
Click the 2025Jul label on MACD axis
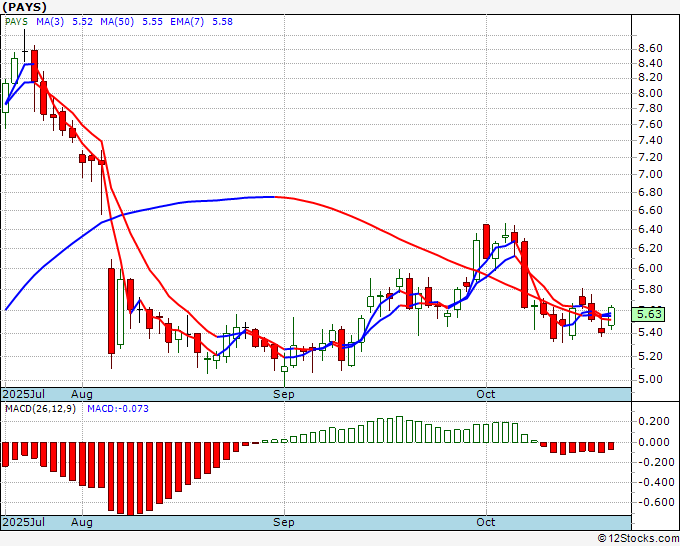pos(24,522)
